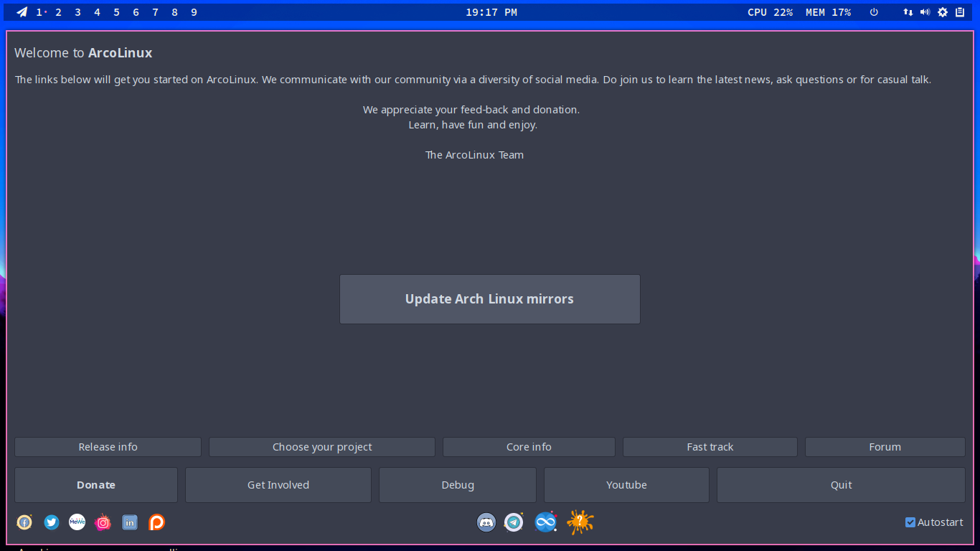
Task: Click the Donate button
Action: (x=96, y=485)
